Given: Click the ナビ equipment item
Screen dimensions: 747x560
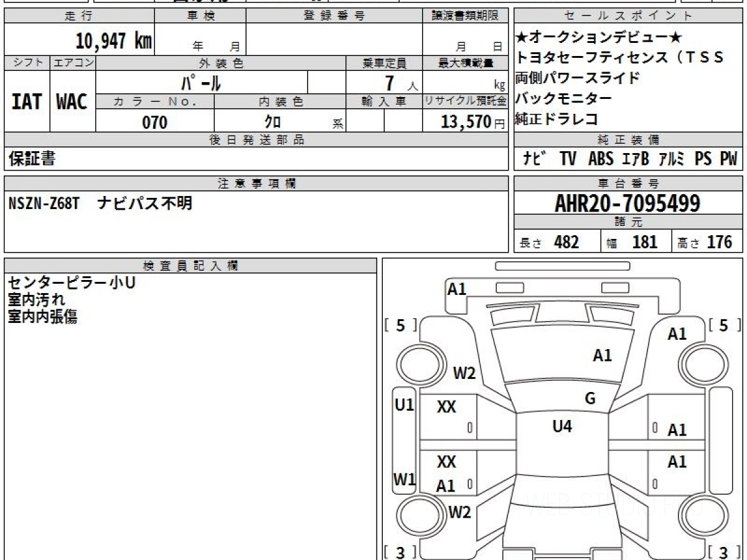Looking at the screenshot, I should tap(535, 159).
